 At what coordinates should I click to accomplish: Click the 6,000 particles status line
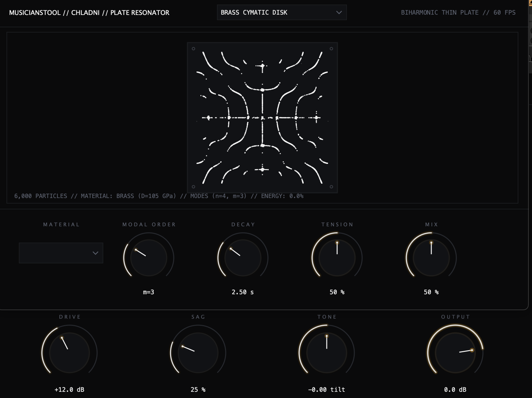tap(159, 196)
